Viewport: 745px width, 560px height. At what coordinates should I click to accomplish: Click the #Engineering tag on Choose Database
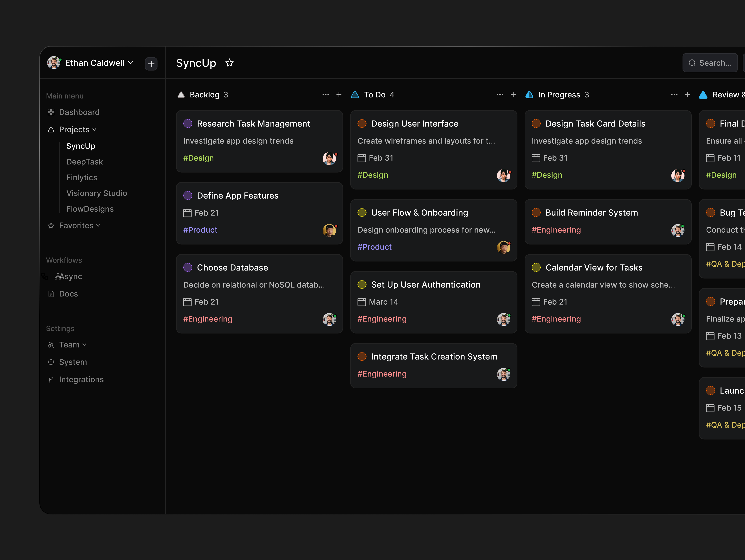(207, 319)
